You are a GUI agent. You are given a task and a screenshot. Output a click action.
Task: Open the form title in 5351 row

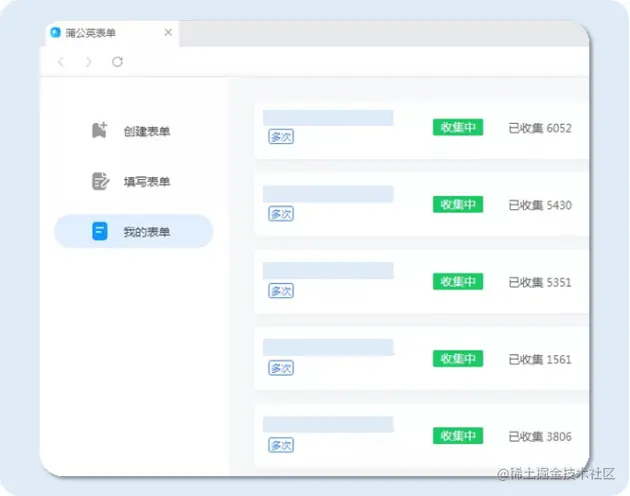(x=328, y=271)
